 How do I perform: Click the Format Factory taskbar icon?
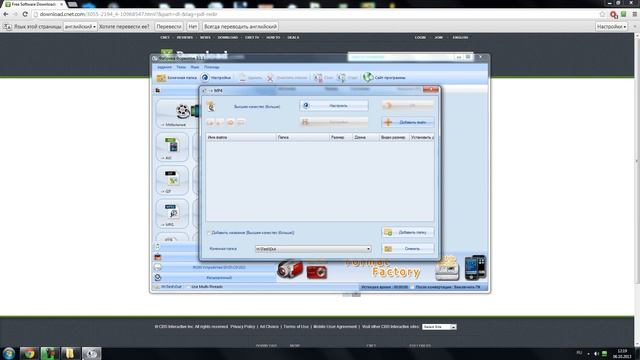tap(91, 353)
